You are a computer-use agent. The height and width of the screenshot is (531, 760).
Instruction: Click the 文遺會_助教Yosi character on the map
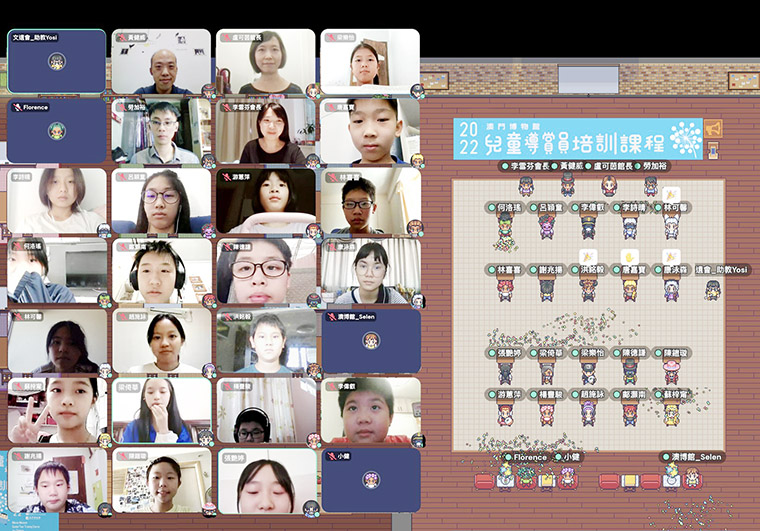tap(712, 290)
